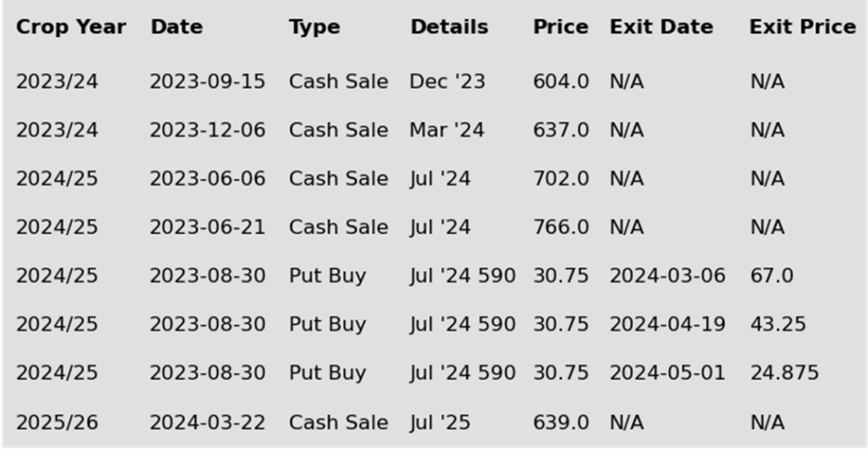The height and width of the screenshot is (449, 868).
Task: Select the 766.0 price cell
Action: tap(561, 228)
